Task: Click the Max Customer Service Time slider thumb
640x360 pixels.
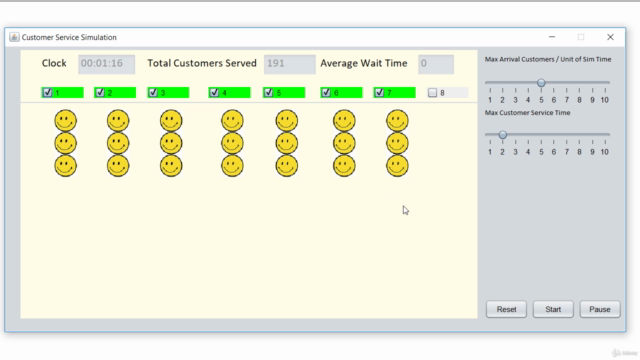Action: point(503,135)
